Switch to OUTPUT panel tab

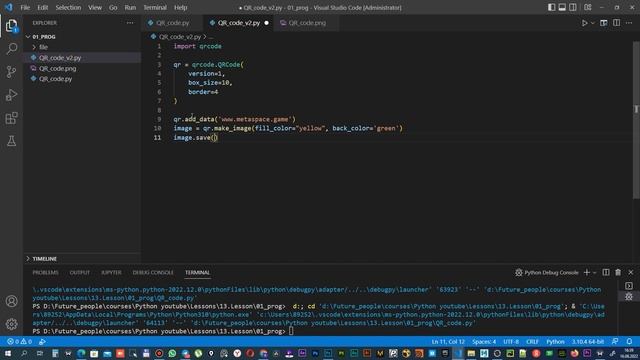click(x=80, y=273)
